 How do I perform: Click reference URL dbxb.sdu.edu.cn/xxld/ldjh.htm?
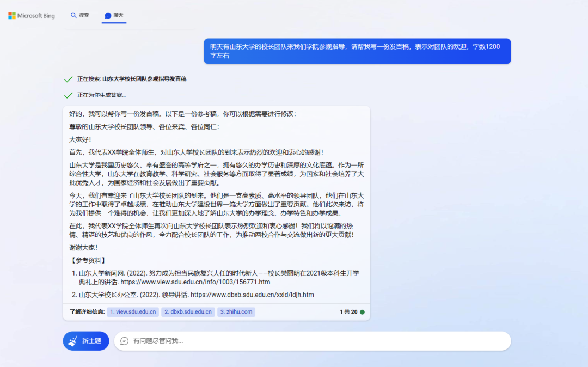point(253,295)
